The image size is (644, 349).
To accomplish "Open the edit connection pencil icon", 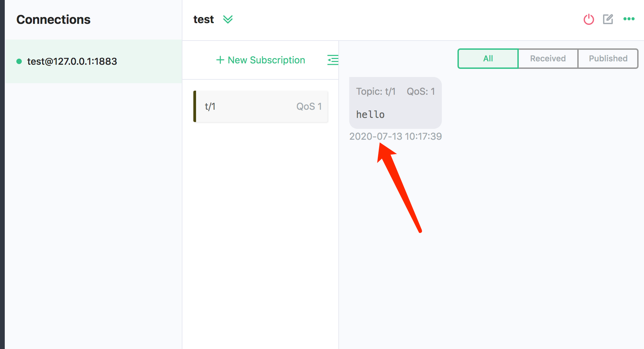I will tap(608, 19).
